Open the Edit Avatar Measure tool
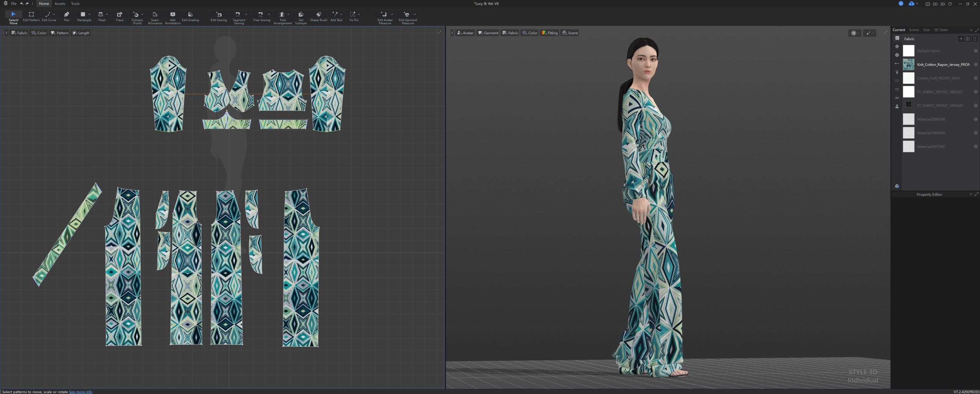The height and width of the screenshot is (394, 980). (385, 18)
